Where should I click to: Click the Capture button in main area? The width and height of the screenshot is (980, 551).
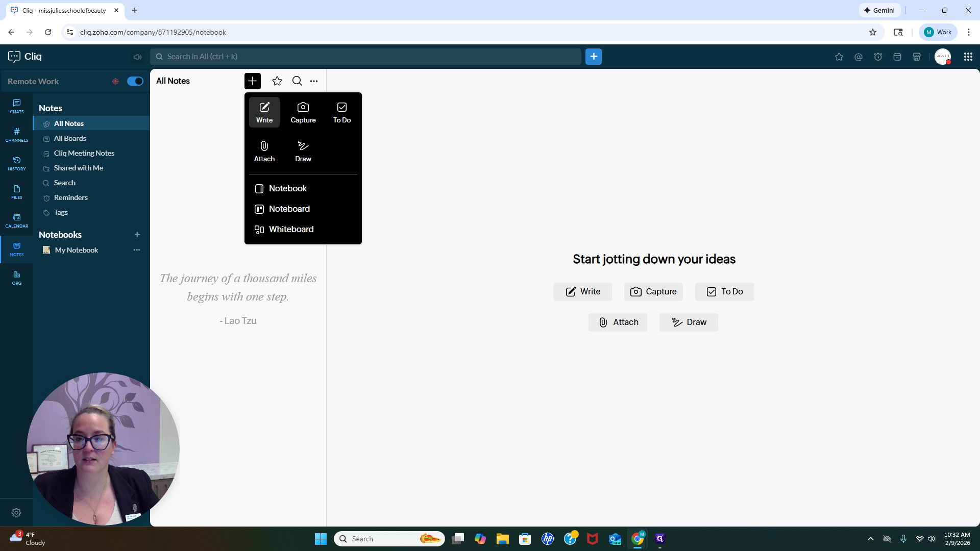click(x=653, y=292)
